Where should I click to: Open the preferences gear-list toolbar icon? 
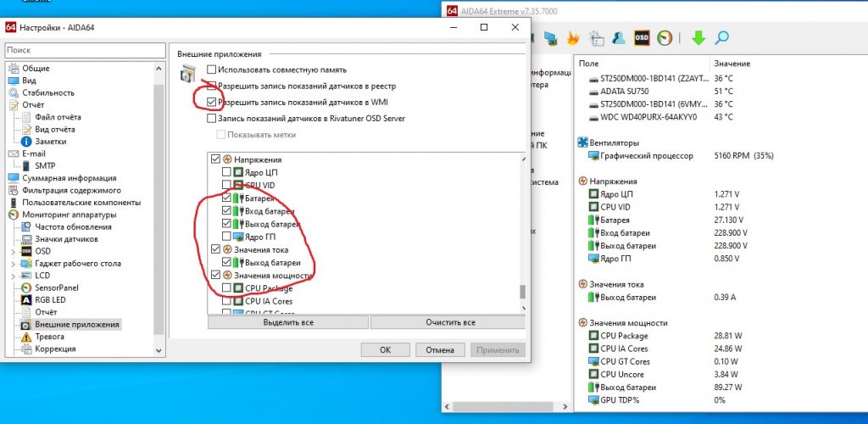pos(596,37)
